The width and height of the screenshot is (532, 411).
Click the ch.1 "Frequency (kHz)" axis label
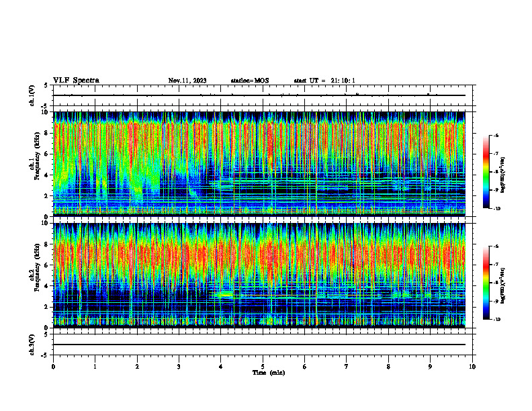point(37,156)
